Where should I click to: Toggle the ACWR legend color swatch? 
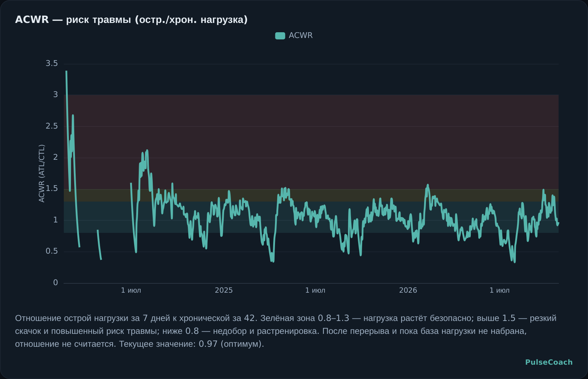(280, 35)
